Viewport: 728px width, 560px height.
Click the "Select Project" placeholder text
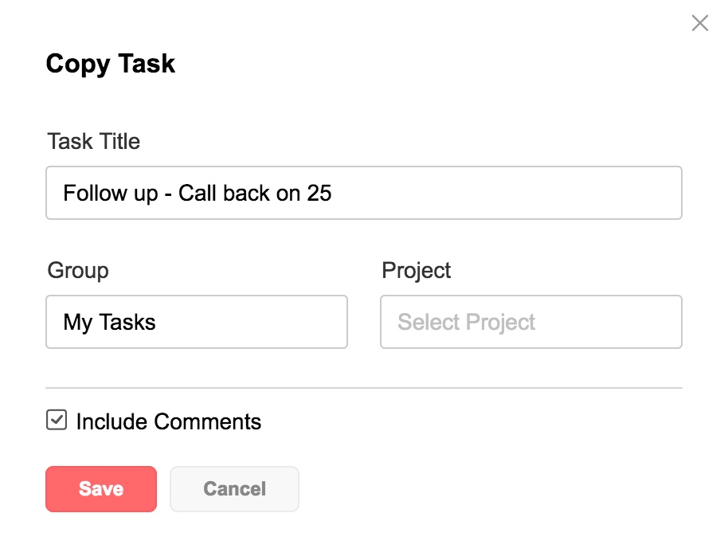[x=466, y=323]
